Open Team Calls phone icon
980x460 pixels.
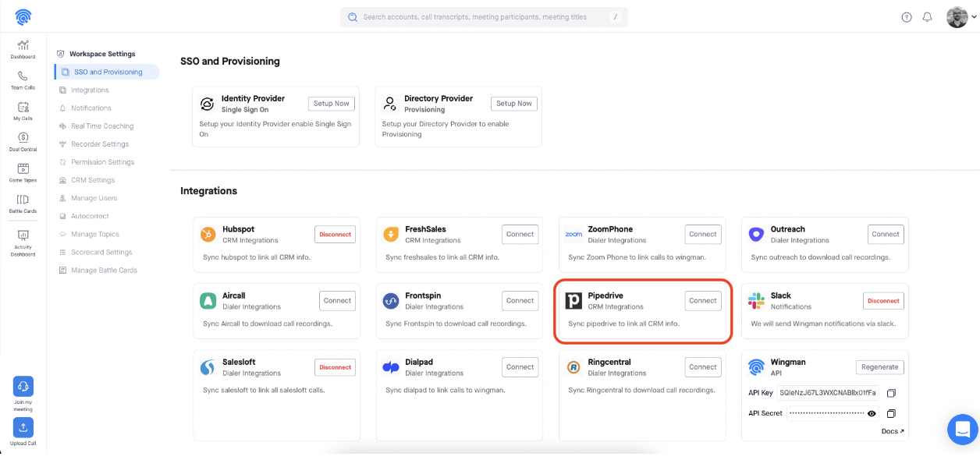pyautogui.click(x=23, y=76)
